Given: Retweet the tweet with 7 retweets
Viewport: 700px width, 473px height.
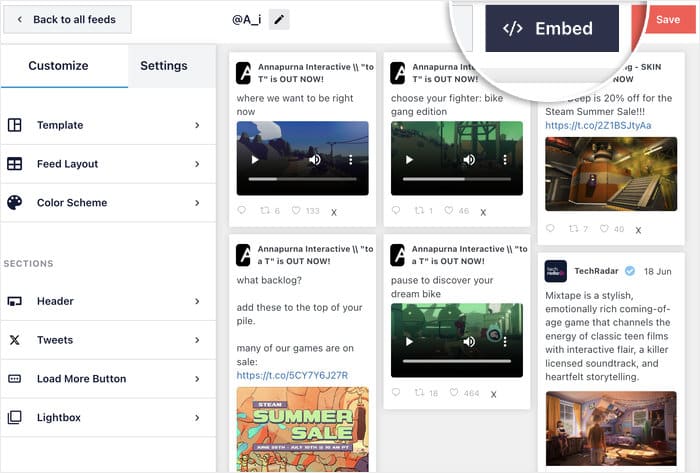Looking at the screenshot, I should [x=574, y=228].
